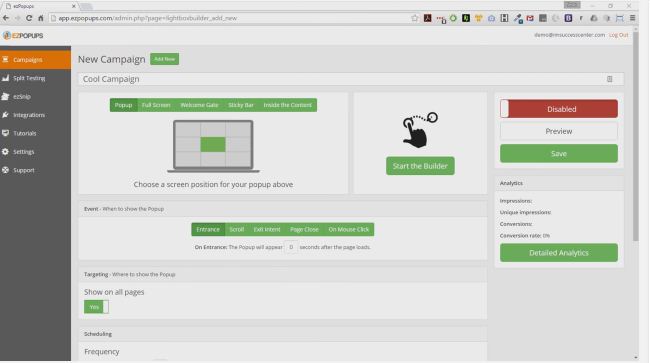Select the Welcome Gate type tab
This screenshot has width=650, height=363.
tap(199, 105)
